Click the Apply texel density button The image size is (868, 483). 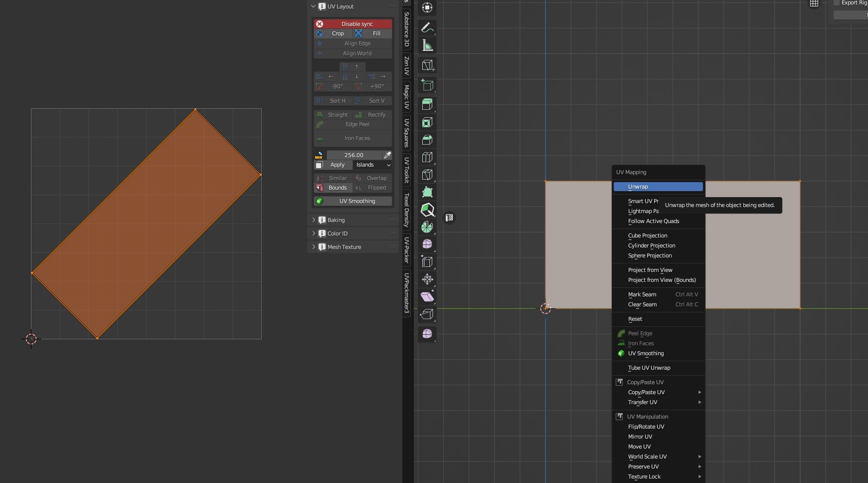pyautogui.click(x=333, y=165)
